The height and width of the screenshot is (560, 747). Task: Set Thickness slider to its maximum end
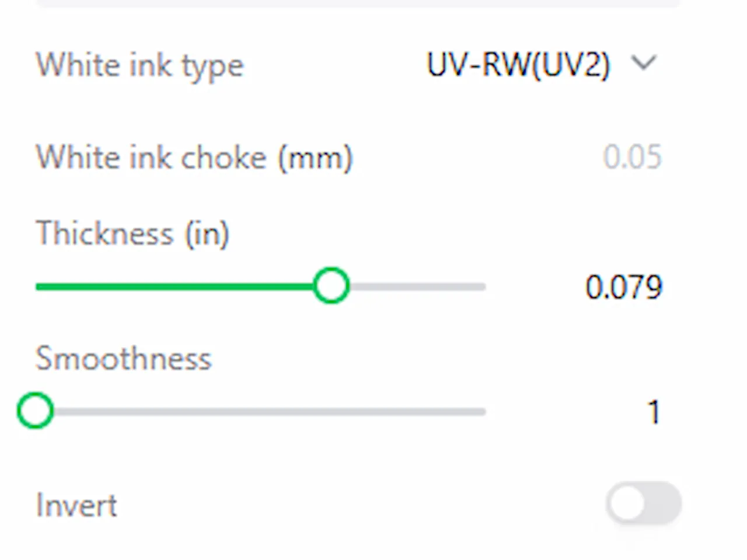[484, 286]
